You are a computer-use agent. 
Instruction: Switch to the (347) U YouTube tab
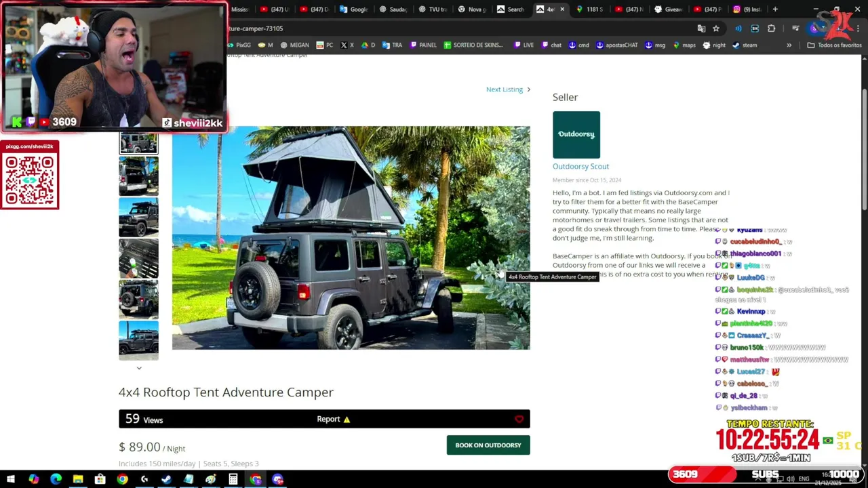click(x=275, y=9)
